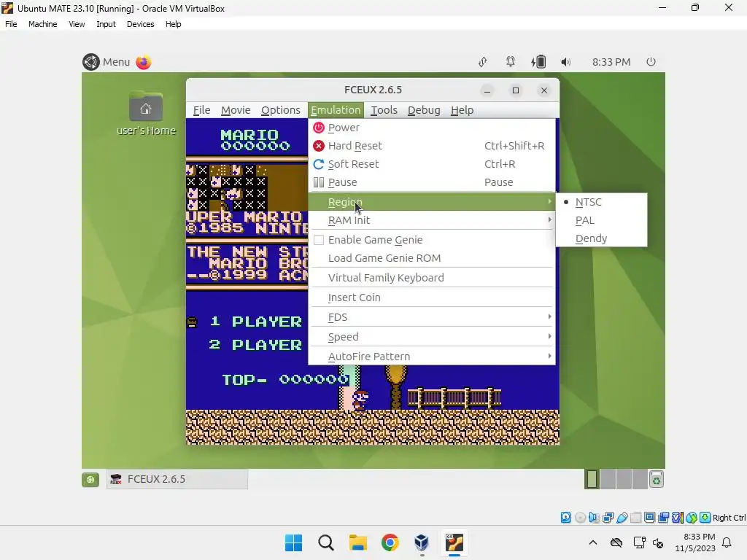This screenshot has width=747, height=560.
Task: Open the FCEUX Options menu
Action: pyautogui.click(x=281, y=110)
